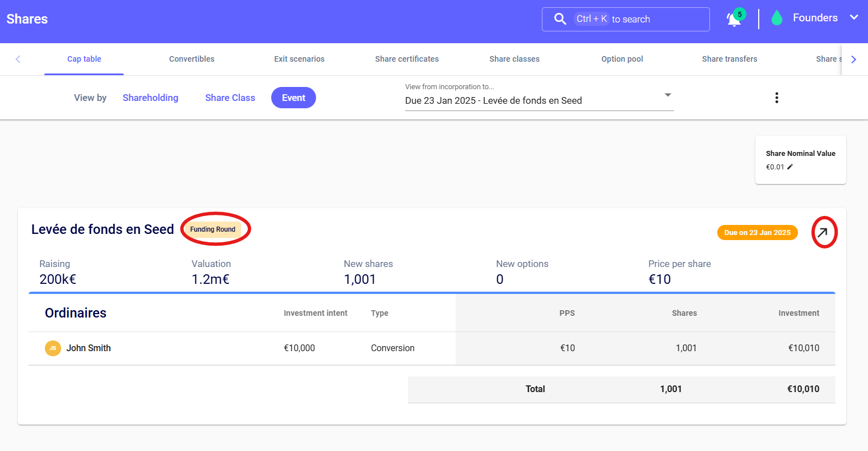Click the green droplet company logo
Screen dimensions: 868x451
[x=777, y=19]
